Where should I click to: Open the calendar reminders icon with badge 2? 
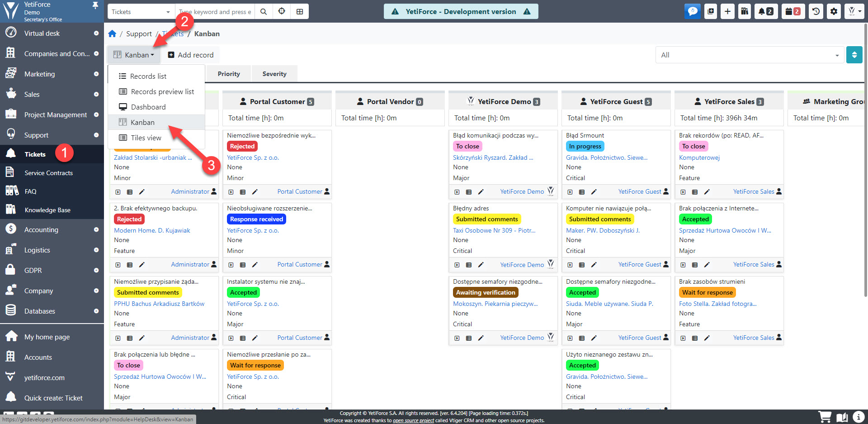[793, 11]
